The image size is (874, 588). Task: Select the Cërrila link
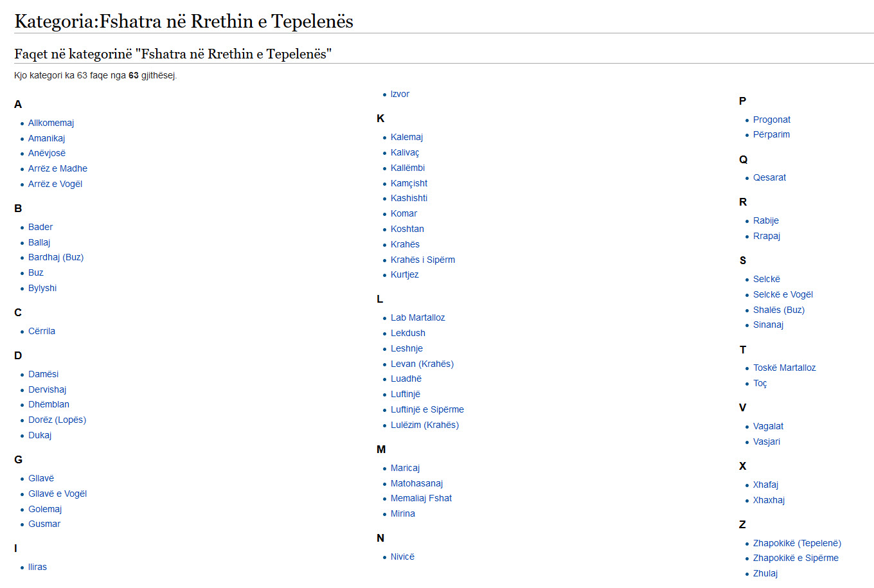(41, 331)
